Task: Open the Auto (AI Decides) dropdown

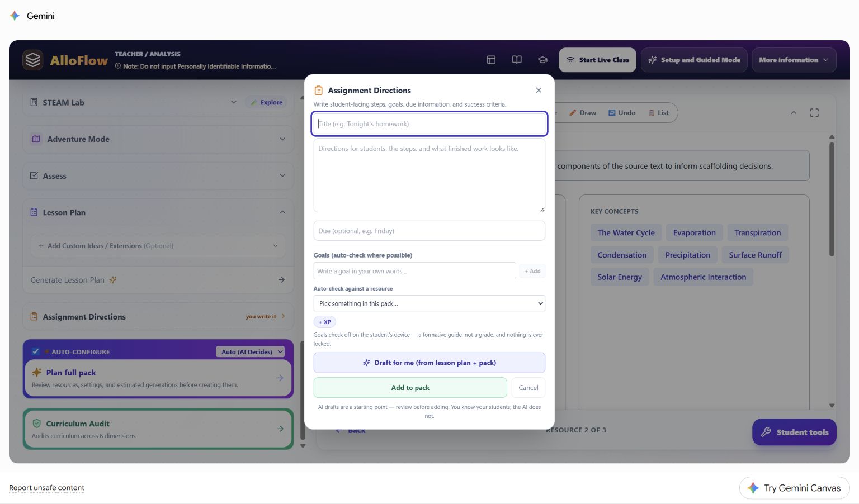Action: 251,351
